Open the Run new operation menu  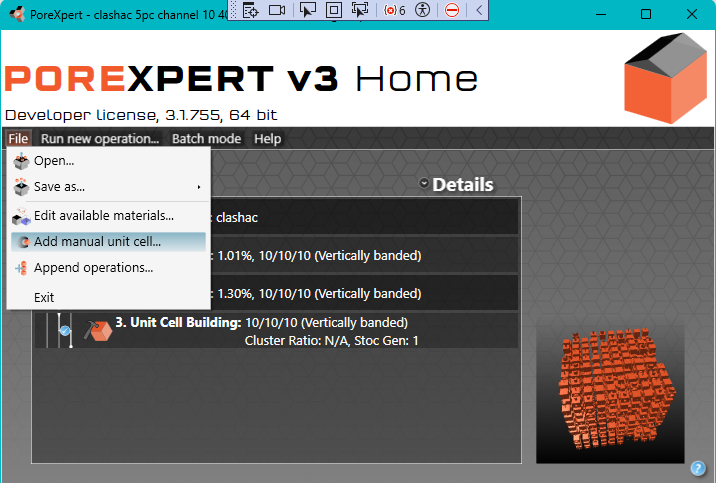tap(100, 139)
